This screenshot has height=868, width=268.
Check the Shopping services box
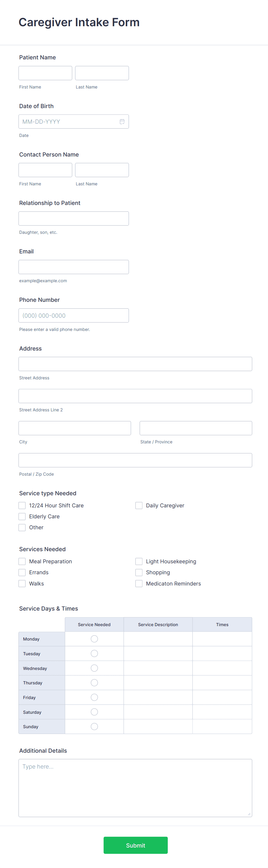[x=139, y=572]
